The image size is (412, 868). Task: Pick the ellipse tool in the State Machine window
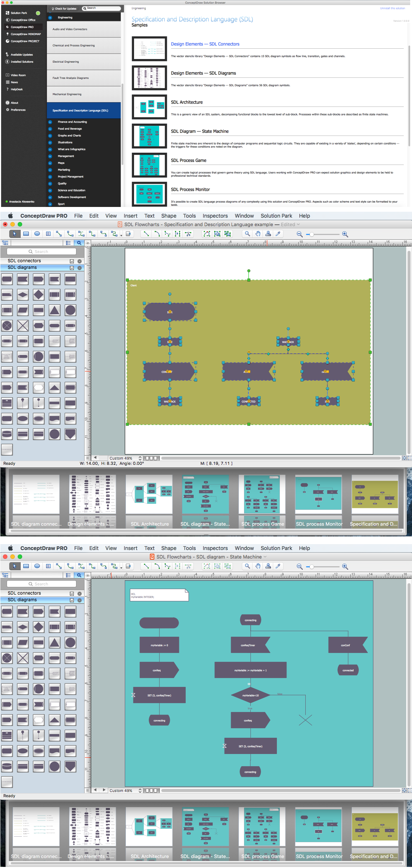[x=37, y=566]
